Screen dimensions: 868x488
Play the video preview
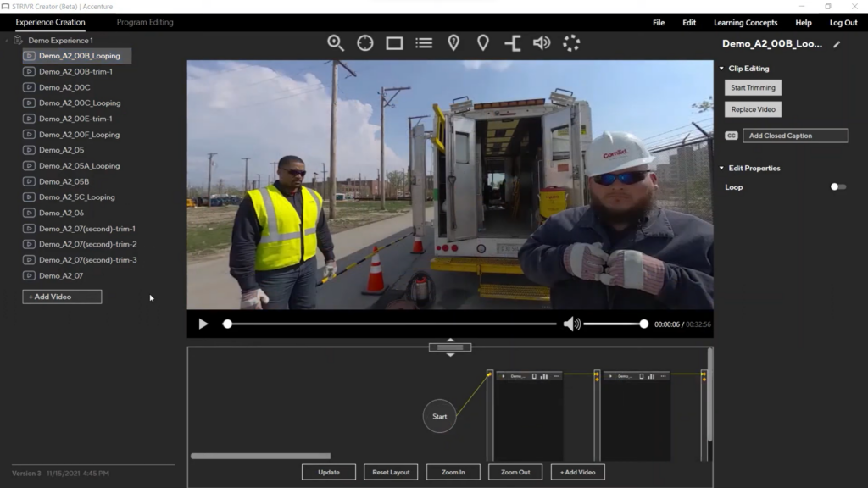click(x=203, y=324)
